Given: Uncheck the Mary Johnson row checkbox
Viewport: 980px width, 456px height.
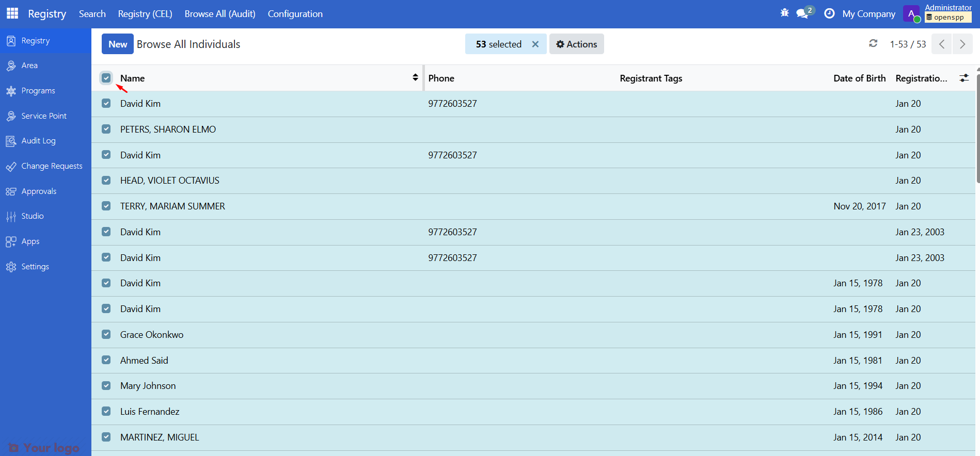Looking at the screenshot, I should coord(106,386).
